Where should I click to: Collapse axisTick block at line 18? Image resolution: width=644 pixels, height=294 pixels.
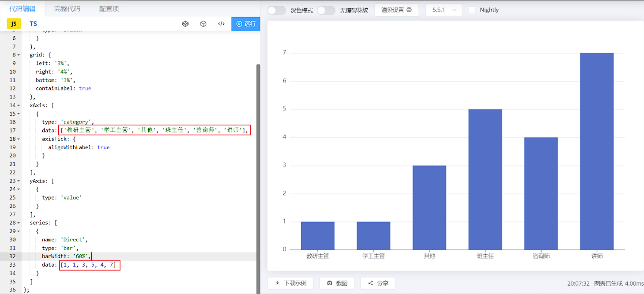click(x=19, y=139)
